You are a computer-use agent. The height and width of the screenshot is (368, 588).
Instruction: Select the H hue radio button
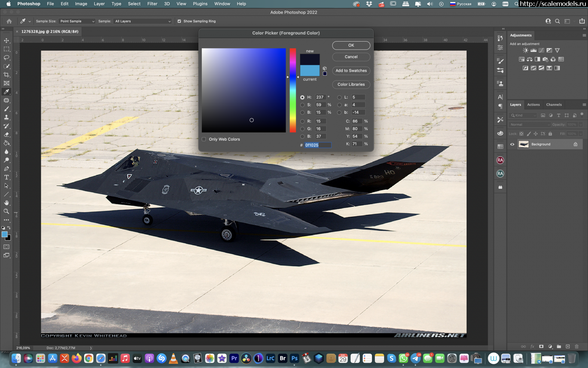point(302,98)
